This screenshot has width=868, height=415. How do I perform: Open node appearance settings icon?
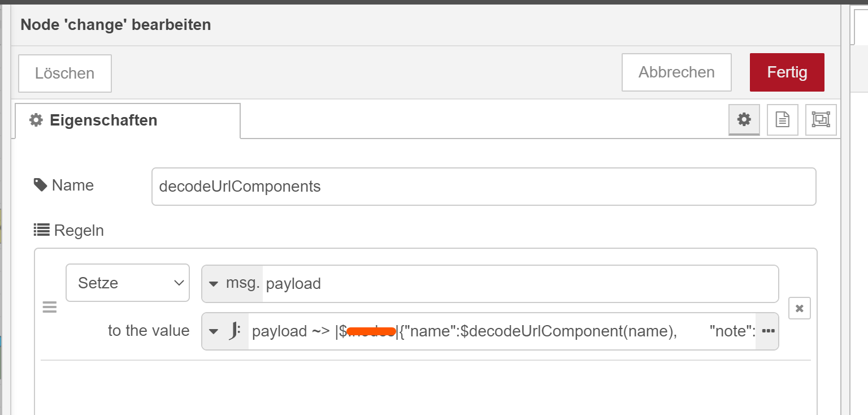coord(821,120)
